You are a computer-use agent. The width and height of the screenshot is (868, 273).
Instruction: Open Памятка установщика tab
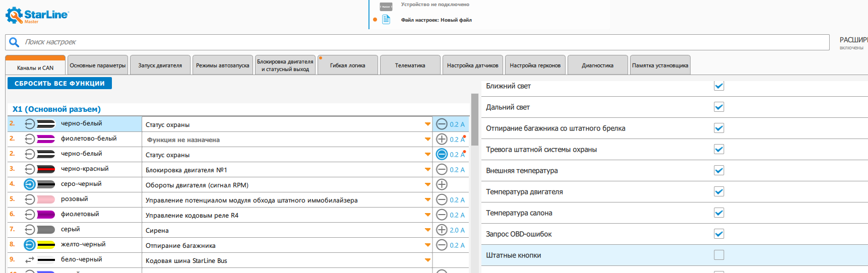[x=660, y=65]
